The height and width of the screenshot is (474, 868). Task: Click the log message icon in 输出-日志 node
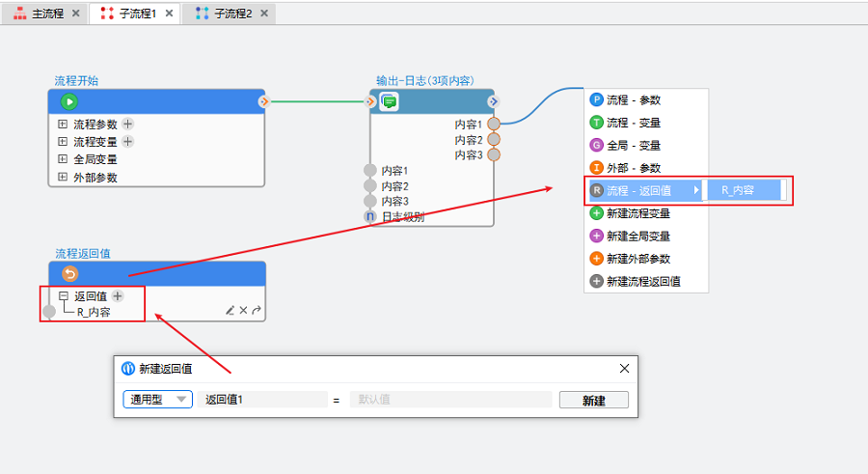coord(389,101)
